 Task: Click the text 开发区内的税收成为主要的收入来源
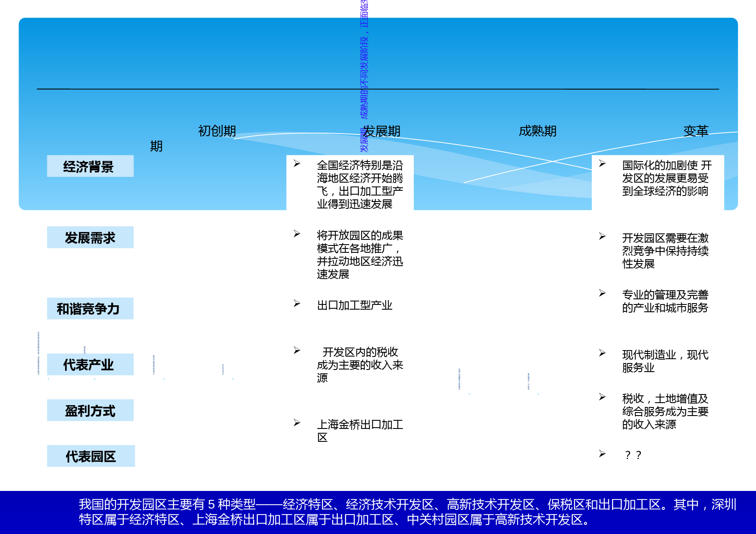[x=360, y=365]
